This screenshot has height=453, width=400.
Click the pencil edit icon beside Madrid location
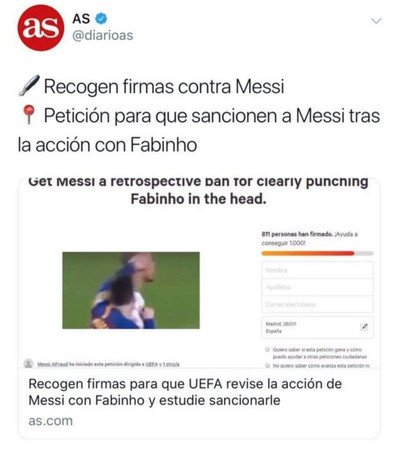[364, 327]
